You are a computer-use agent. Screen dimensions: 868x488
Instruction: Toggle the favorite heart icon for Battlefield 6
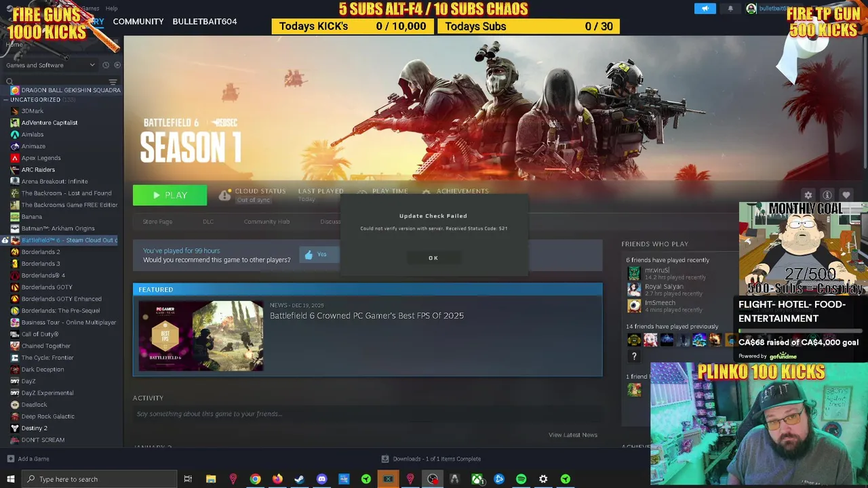(846, 195)
